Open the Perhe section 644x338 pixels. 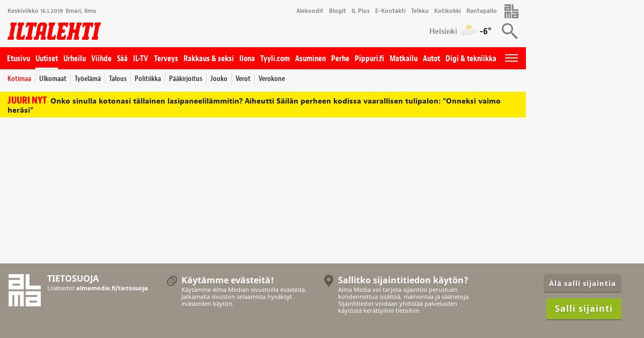click(x=340, y=58)
